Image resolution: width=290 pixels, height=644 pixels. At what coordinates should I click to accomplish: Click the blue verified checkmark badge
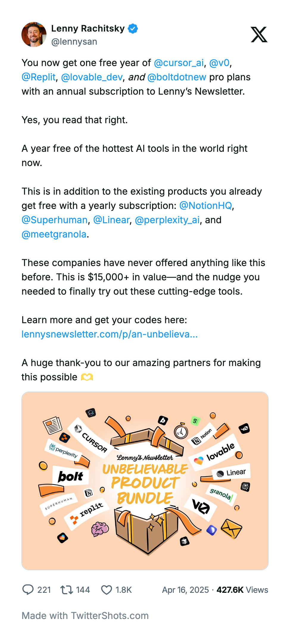pyautogui.click(x=133, y=29)
